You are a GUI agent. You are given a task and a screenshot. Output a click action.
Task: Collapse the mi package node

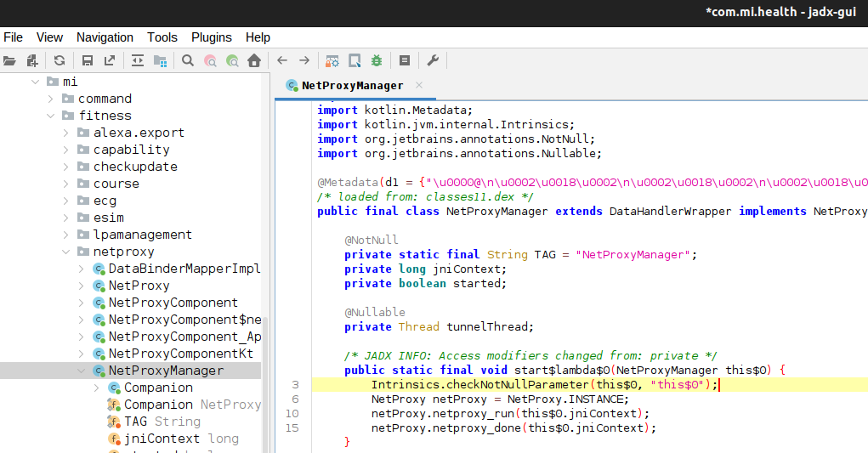point(36,82)
